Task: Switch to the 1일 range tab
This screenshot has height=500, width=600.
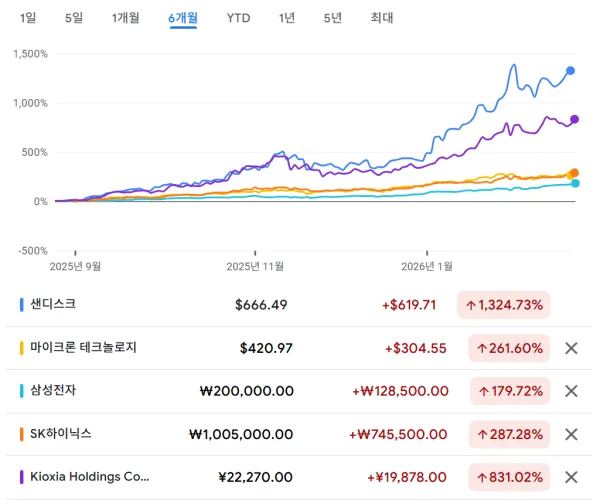Action: [28, 18]
